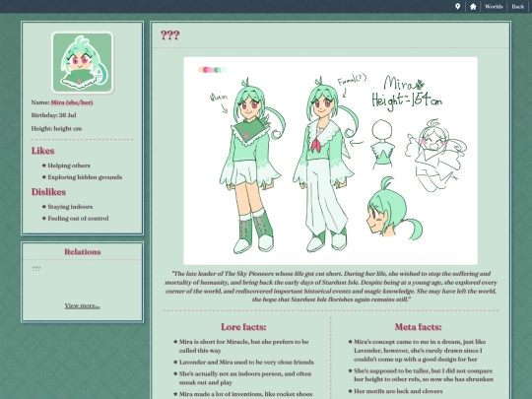
Task: Click 'Mira is short for Miracle' lore fact
Action: pyautogui.click(x=243, y=346)
